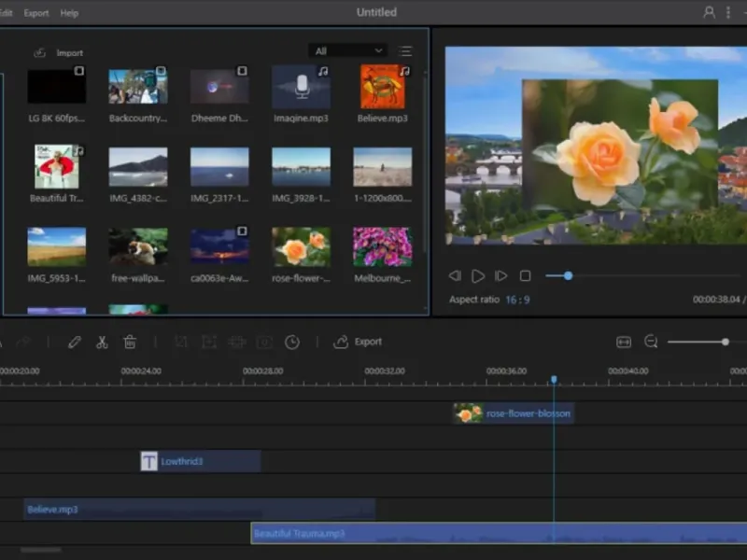The image size is (747, 560).
Task: Click the Import button in media panel
Action: (x=59, y=53)
